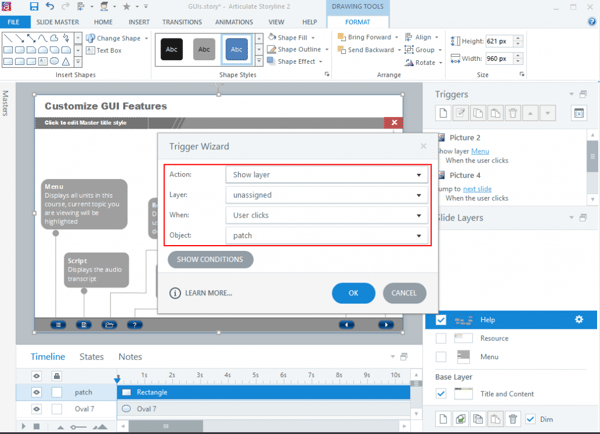Open the help question mark icon

click(x=592, y=22)
